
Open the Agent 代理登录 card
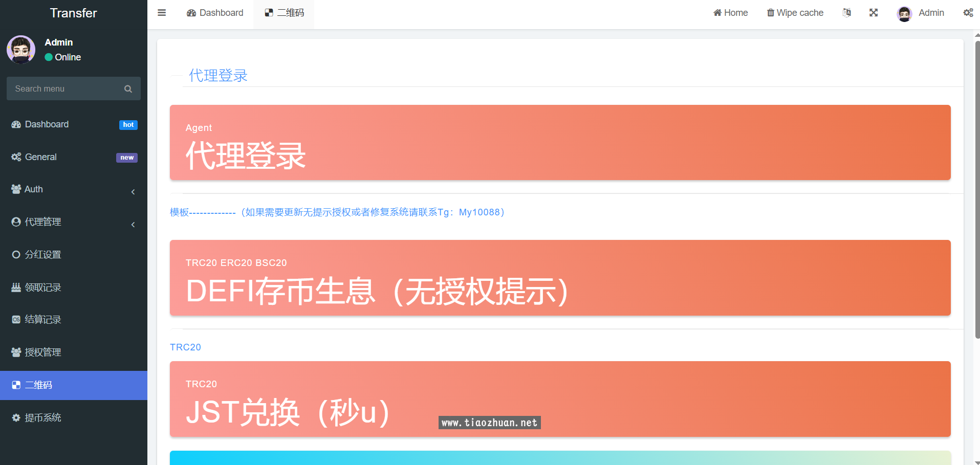click(560, 143)
